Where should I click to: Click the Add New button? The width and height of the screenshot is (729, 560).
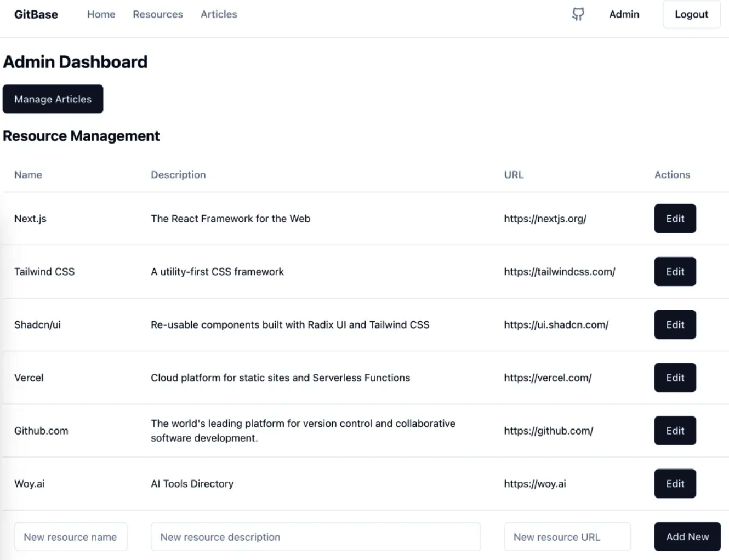(x=687, y=537)
